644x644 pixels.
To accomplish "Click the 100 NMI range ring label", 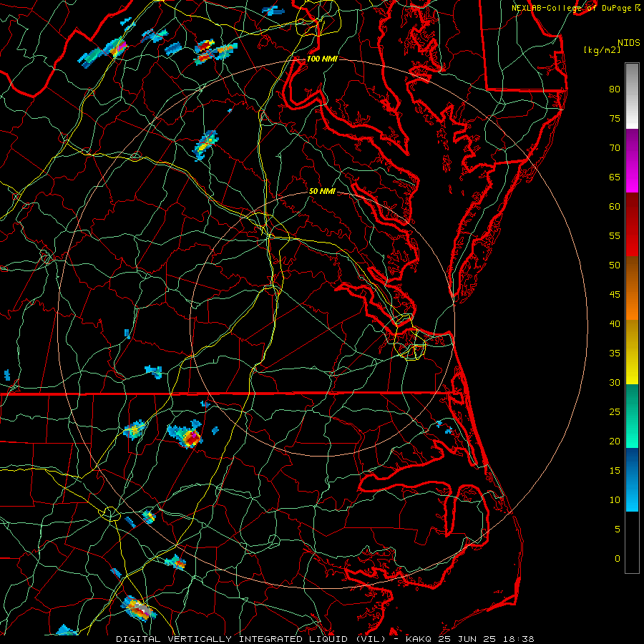I will (322, 59).
